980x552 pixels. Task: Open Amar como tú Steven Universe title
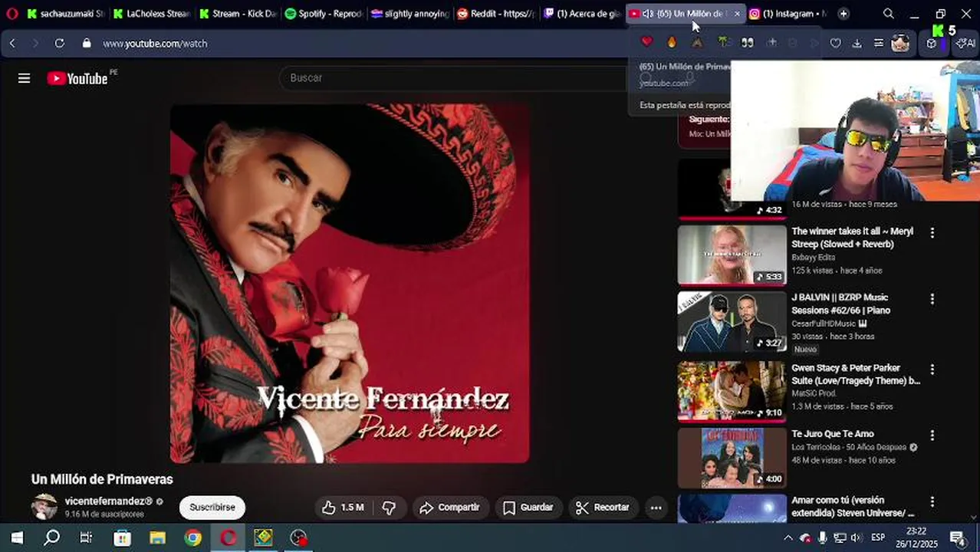click(x=853, y=507)
